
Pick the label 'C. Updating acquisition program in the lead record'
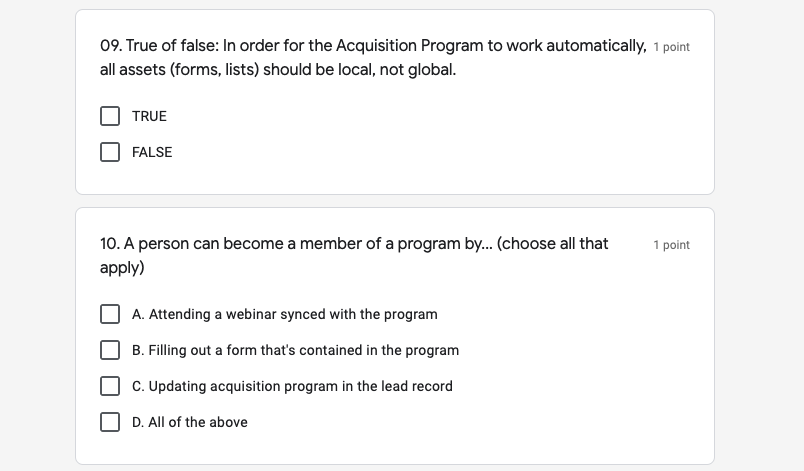pos(292,386)
